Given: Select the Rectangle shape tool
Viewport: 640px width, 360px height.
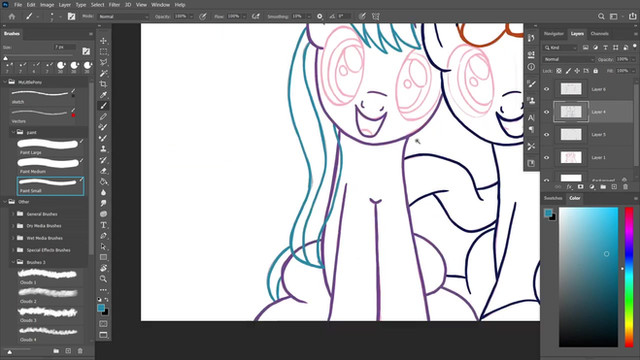Looking at the screenshot, I should 103,257.
